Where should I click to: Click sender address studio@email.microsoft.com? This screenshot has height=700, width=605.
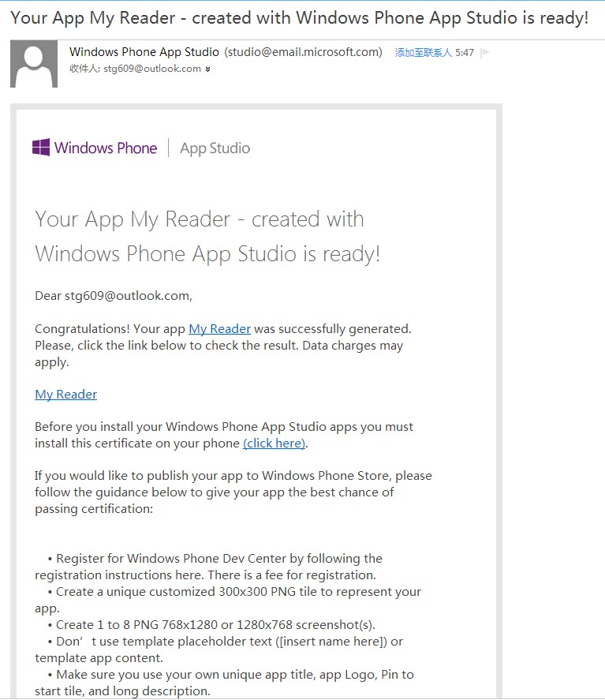[x=304, y=52]
